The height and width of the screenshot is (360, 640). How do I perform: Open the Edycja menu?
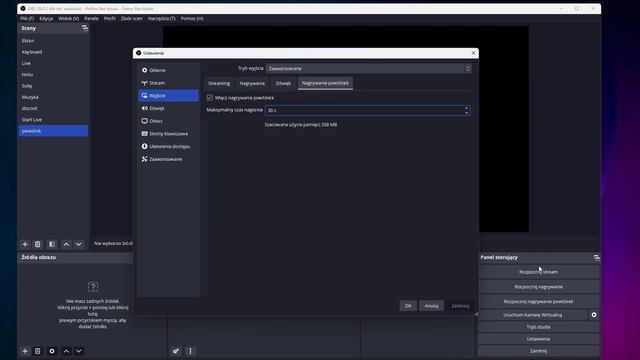click(x=46, y=18)
